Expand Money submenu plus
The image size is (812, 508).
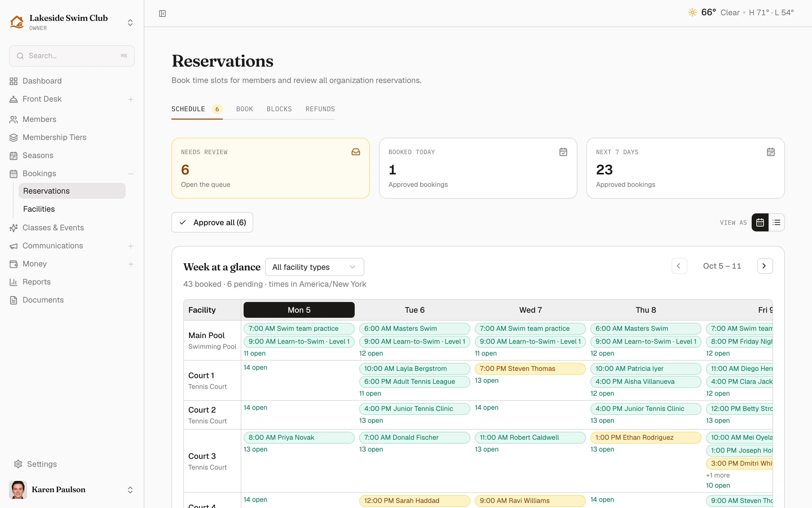tap(131, 264)
